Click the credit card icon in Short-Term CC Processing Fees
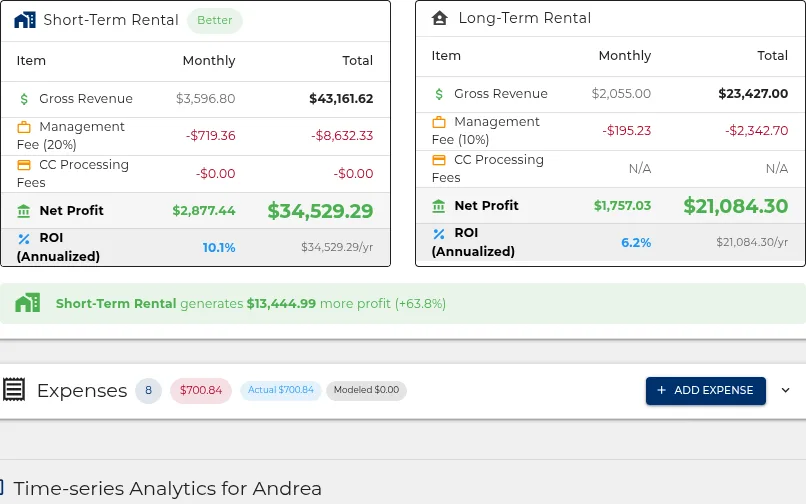Image resolution: width=806 pixels, height=504 pixels. pos(24,165)
